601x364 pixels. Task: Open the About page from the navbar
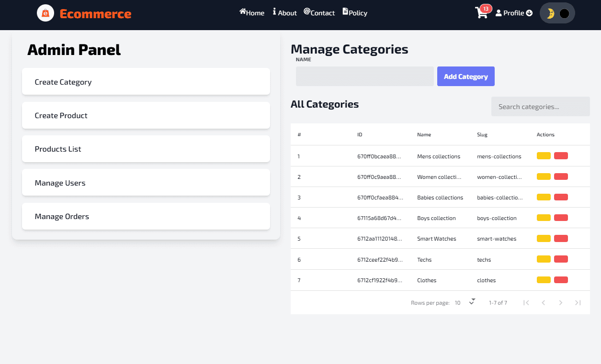[x=284, y=13]
